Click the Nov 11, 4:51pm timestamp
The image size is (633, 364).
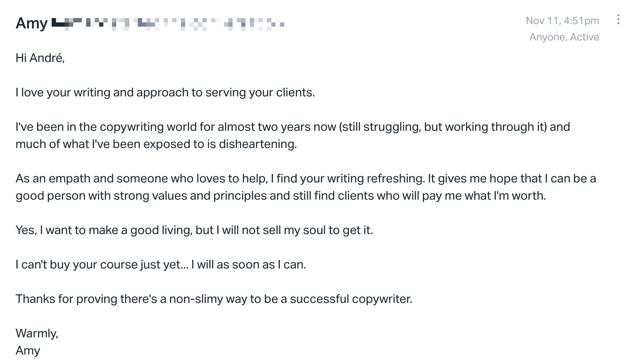pyautogui.click(x=562, y=21)
